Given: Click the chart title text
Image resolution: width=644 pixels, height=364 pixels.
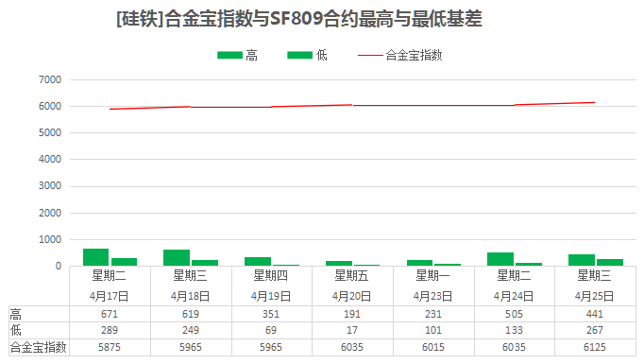Looking at the screenshot, I should point(299,19).
